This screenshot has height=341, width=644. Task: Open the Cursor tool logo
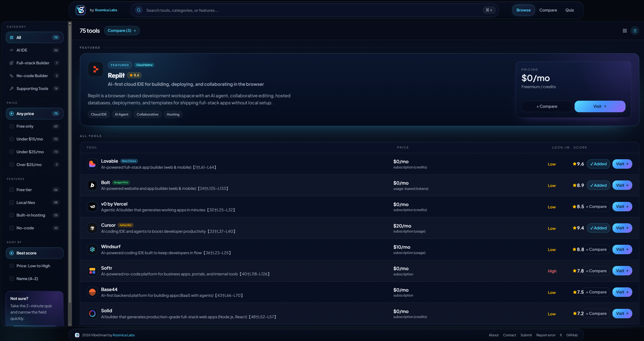pos(92,228)
